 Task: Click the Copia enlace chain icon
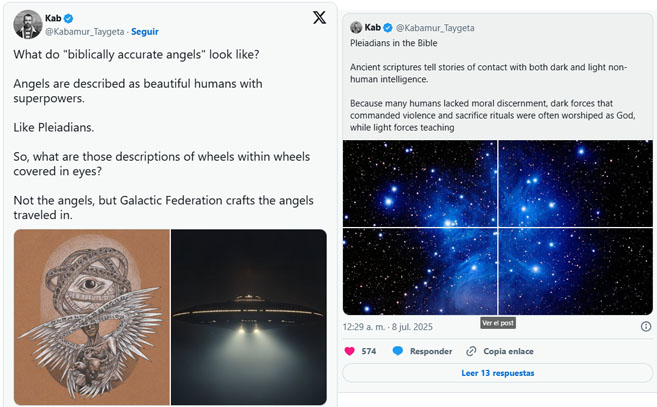[x=471, y=351]
